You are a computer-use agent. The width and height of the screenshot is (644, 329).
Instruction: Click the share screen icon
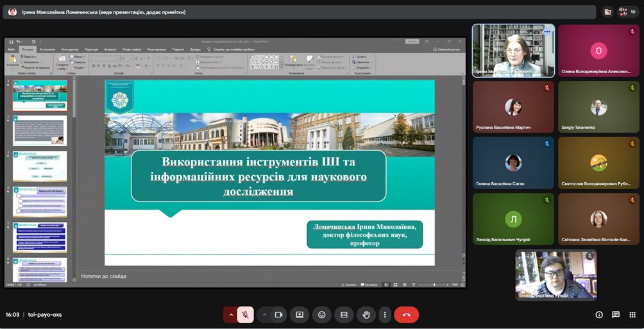(300, 315)
